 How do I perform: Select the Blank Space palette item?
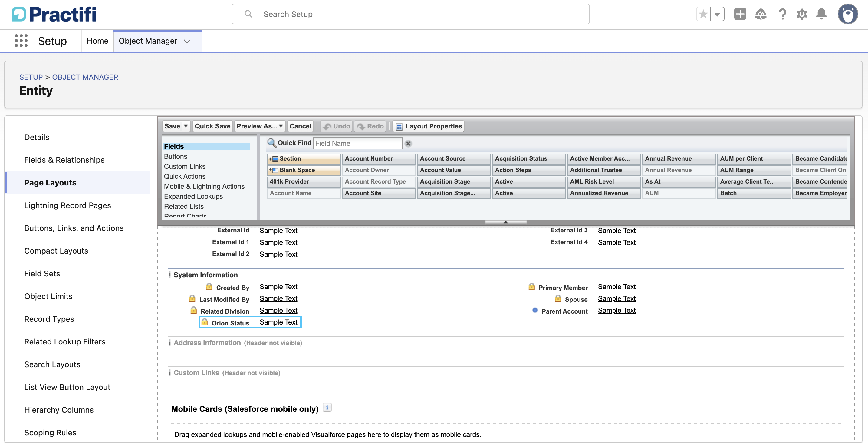click(x=304, y=170)
